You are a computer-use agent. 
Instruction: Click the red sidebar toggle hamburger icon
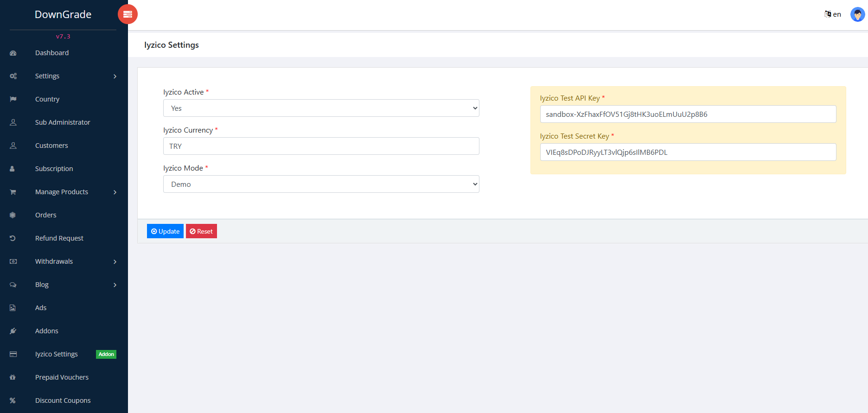tap(128, 14)
